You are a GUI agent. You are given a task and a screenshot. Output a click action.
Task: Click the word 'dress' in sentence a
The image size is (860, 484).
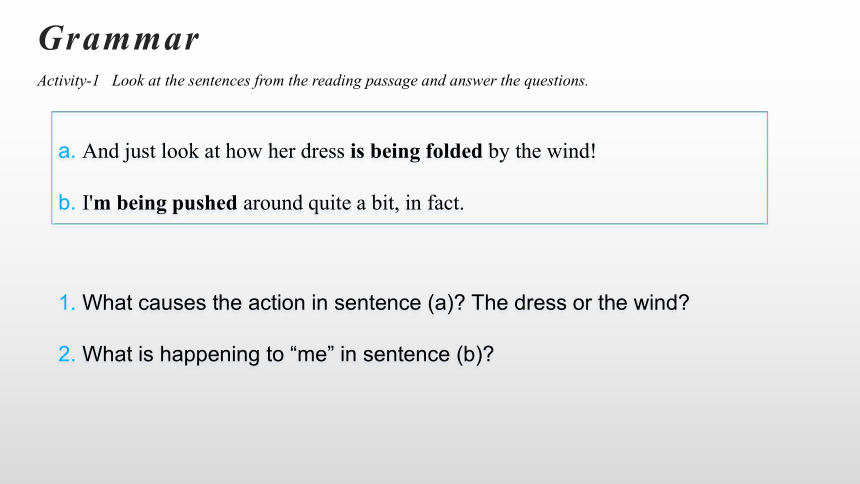(322, 151)
